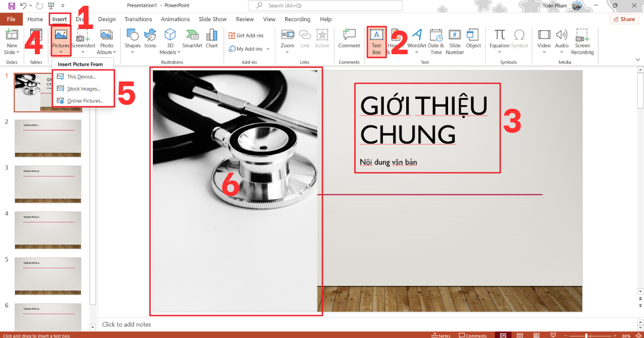Open the File tab
Image resolution: width=644 pixels, height=338 pixels.
pos(11,19)
